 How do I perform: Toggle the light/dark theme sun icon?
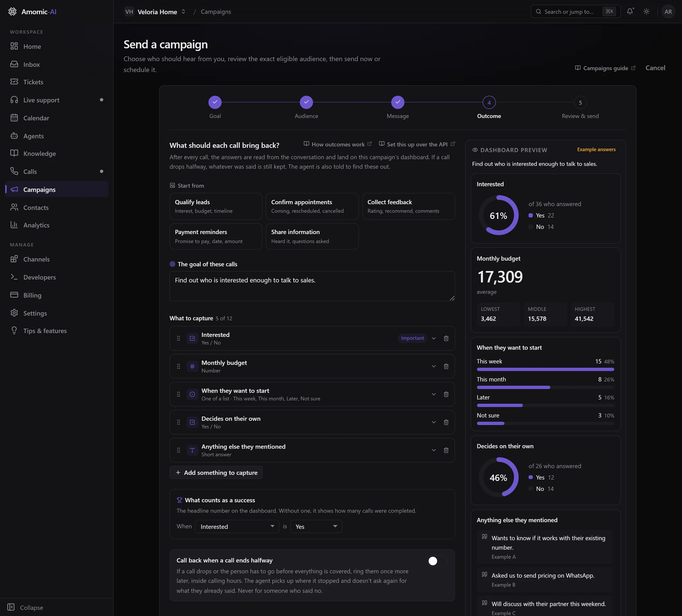coord(646,11)
